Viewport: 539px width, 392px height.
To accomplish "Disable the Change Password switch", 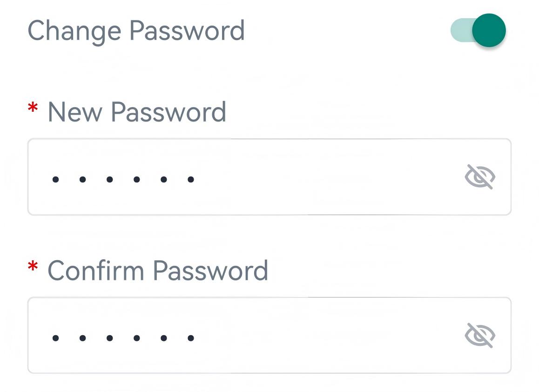I will coord(478,31).
